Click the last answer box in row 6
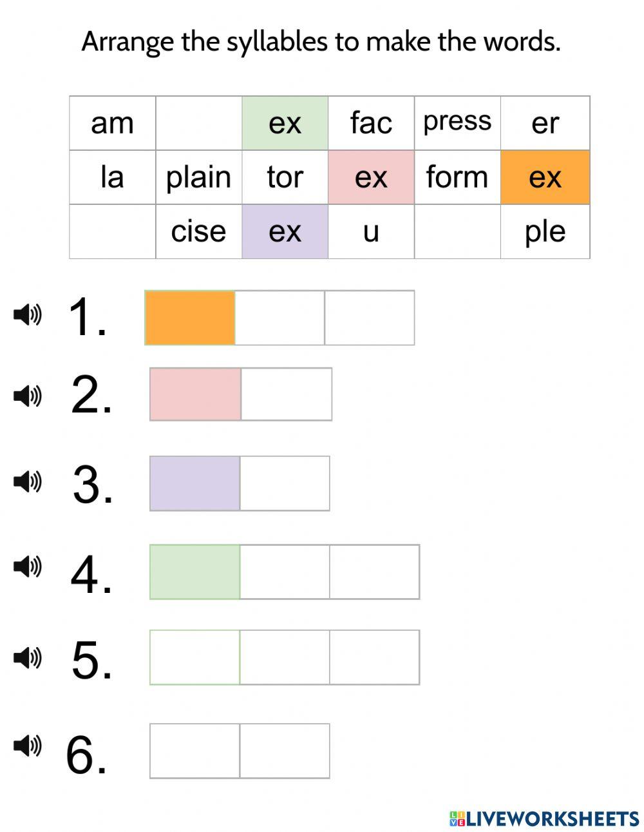This screenshot has width=644, height=832. point(285,751)
